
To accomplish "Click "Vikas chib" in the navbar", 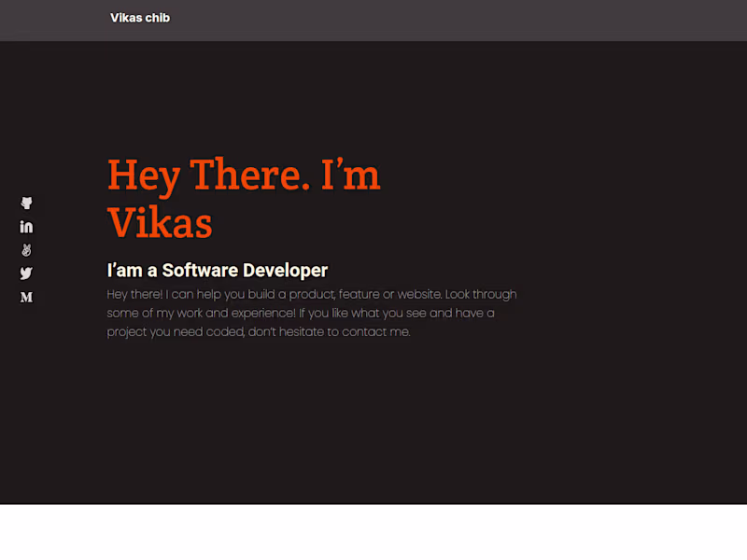I will pos(140,17).
